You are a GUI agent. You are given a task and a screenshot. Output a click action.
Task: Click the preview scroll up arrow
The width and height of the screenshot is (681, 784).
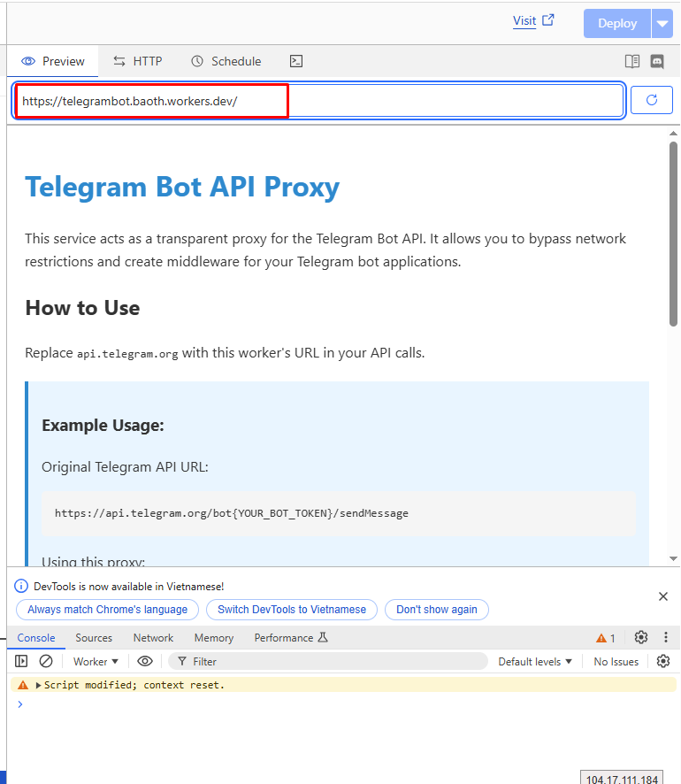tap(674, 133)
